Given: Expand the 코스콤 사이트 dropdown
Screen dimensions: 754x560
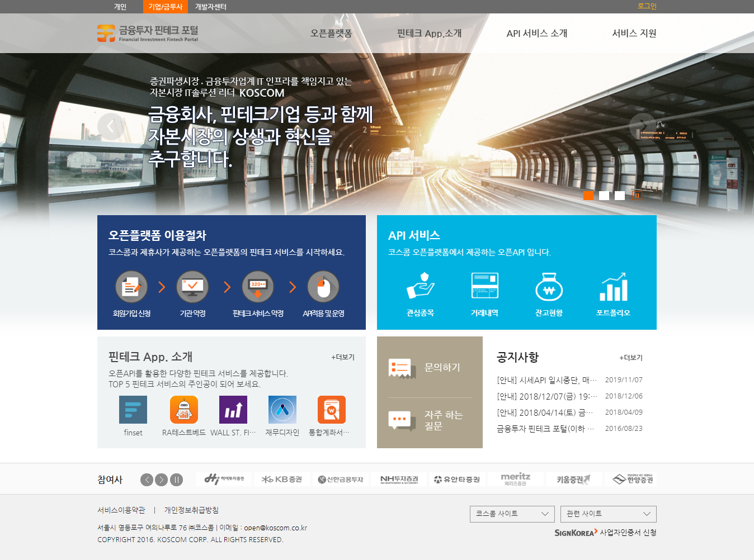Looking at the screenshot, I should (x=512, y=514).
